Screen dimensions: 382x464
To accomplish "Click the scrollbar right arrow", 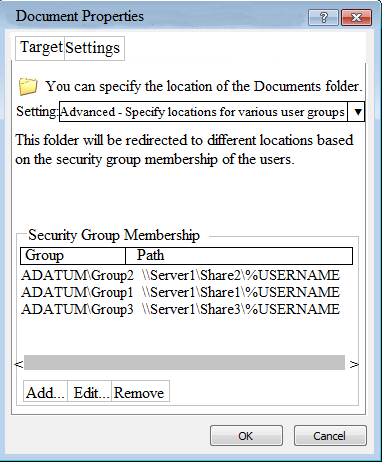I will coord(354,364).
